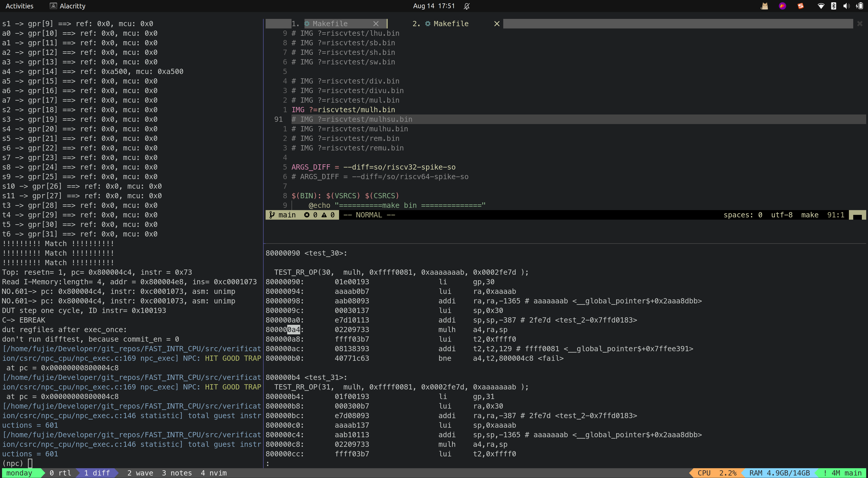The width and height of the screenshot is (868, 478).
Task: Click the 'C-> EBREAK' output line
Action: (24, 320)
